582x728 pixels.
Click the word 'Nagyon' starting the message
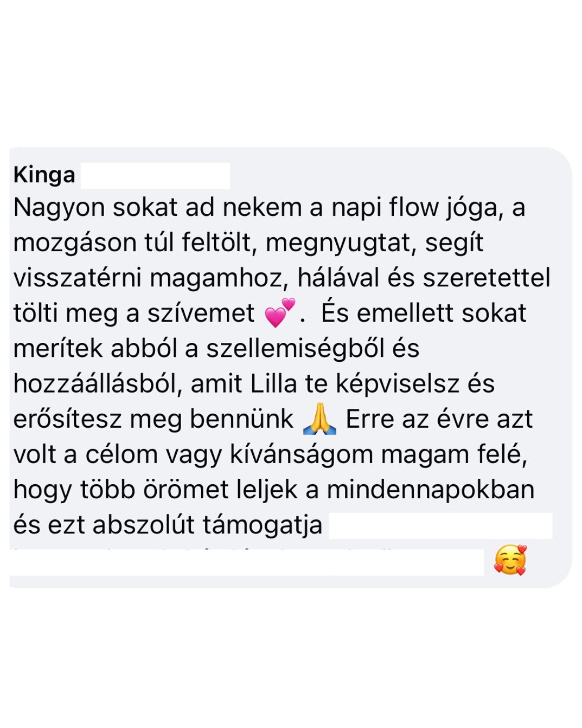[x=59, y=208]
